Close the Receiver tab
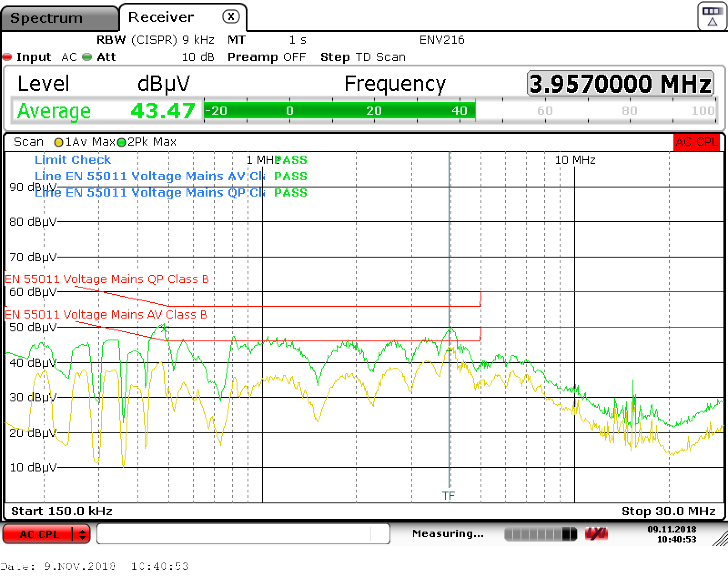This screenshot has height=588, width=728. [x=231, y=17]
